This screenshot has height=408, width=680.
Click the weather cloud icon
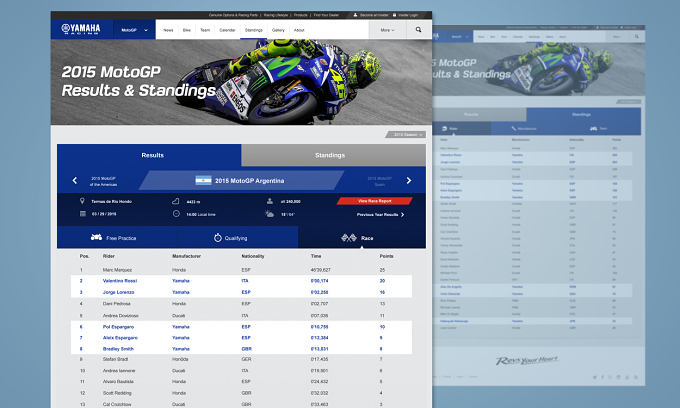point(269,214)
